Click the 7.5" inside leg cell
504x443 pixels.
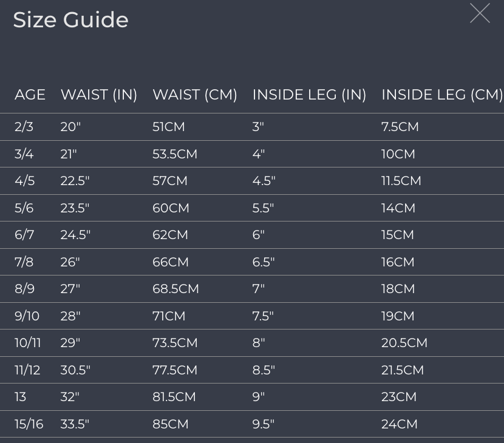pos(263,316)
